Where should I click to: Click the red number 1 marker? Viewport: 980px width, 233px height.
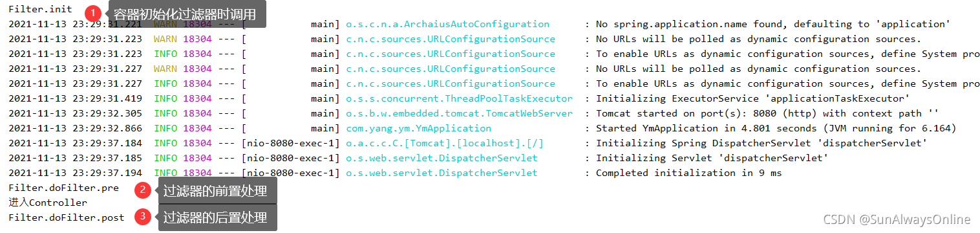coord(94,13)
